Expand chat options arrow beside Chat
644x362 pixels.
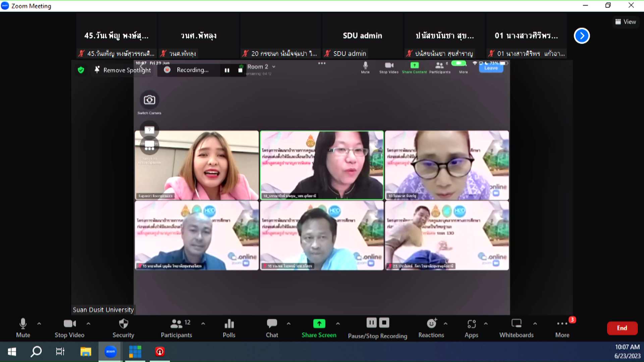pyautogui.click(x=288, y=323)
